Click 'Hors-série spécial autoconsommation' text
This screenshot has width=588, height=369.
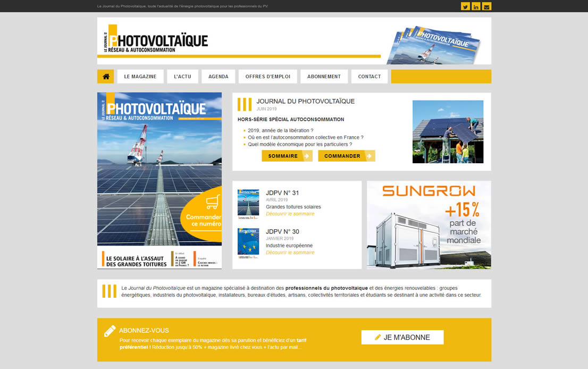tap(291, 119)
